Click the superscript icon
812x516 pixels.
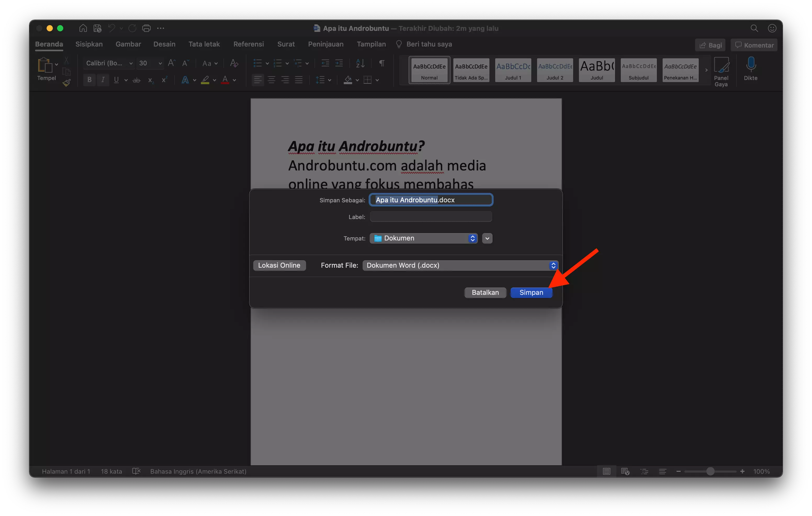click(164, 80)
